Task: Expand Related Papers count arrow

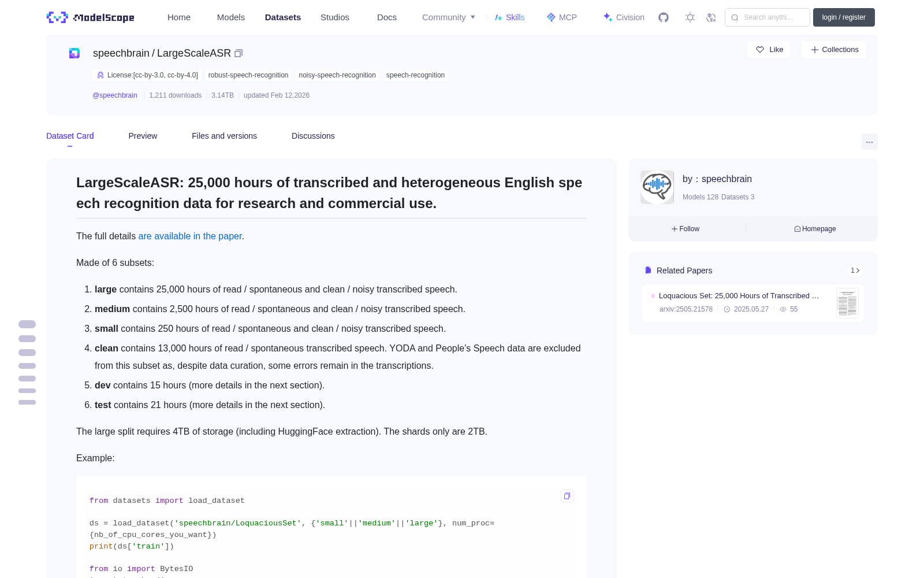Action: [x=855, y=271]
